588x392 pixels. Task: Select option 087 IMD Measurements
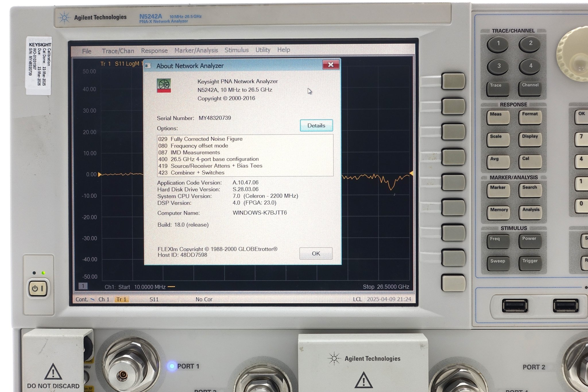[189, 152]
